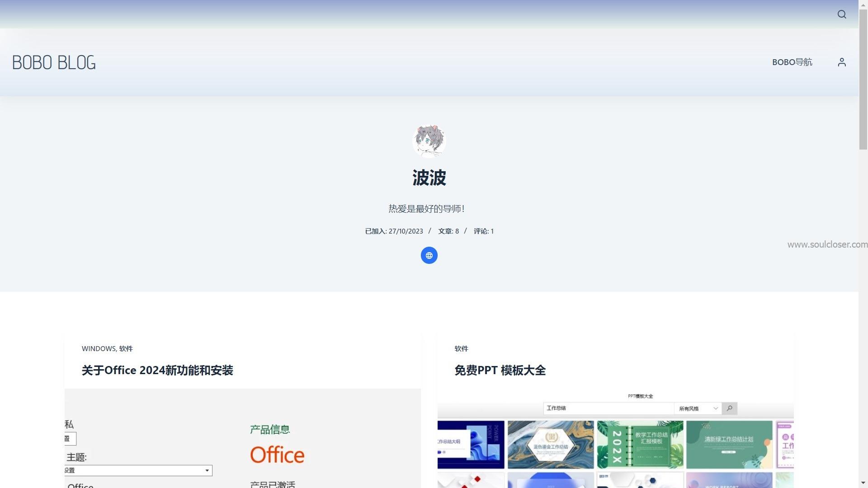Click the user account icon
Screen dimensions: 868x488
click(x=841, y=62)
